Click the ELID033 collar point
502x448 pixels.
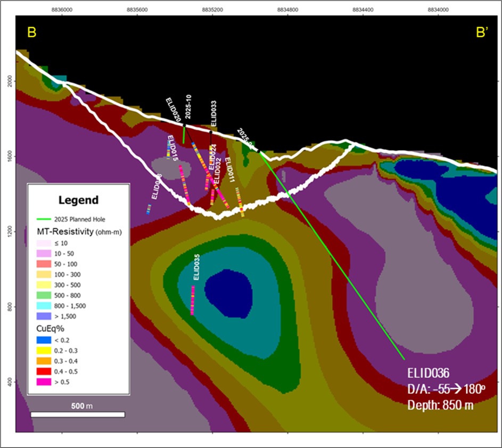[x=211, y=132]
